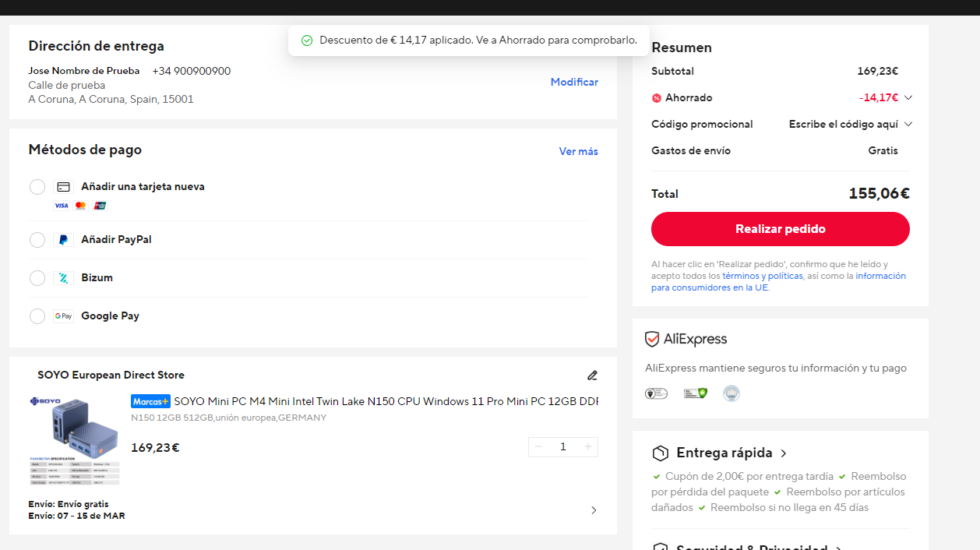Open the 'términos y políticas' link

tap(763, 276)
